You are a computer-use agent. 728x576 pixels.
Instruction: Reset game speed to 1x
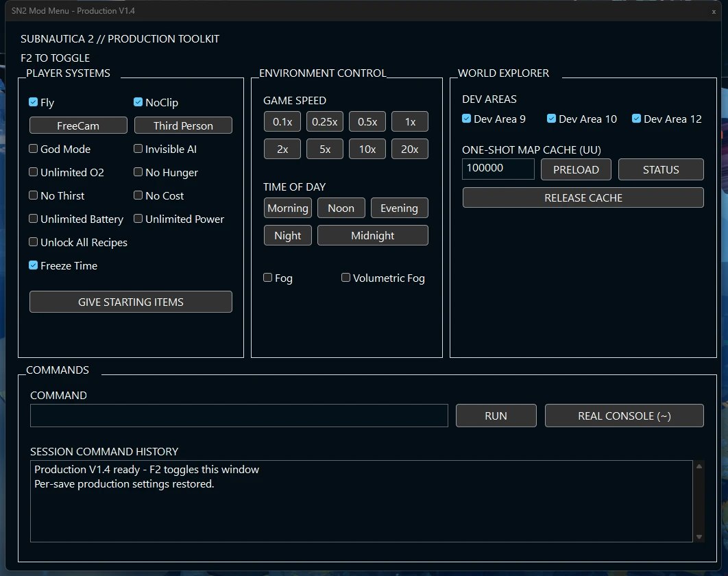(x=409, y=121)
